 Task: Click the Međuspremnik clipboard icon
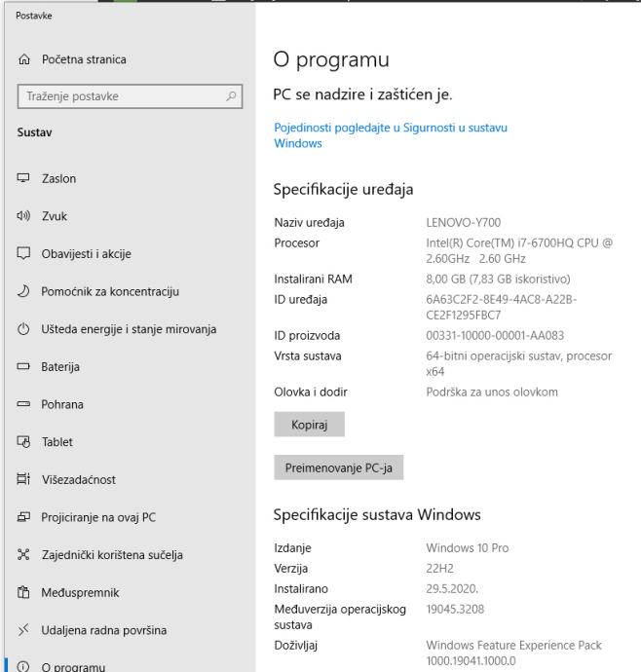pos(23,592)
